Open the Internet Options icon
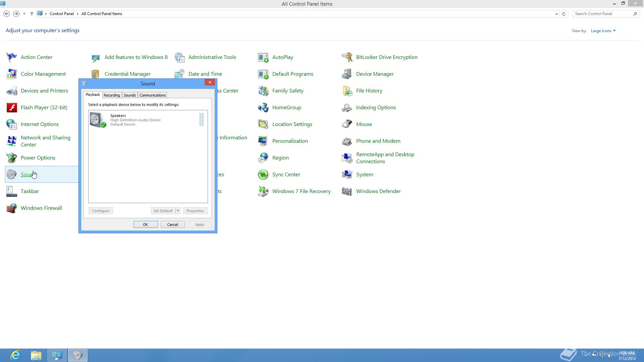This screenshot has height=362, width=644. click(x=12, y=124)
